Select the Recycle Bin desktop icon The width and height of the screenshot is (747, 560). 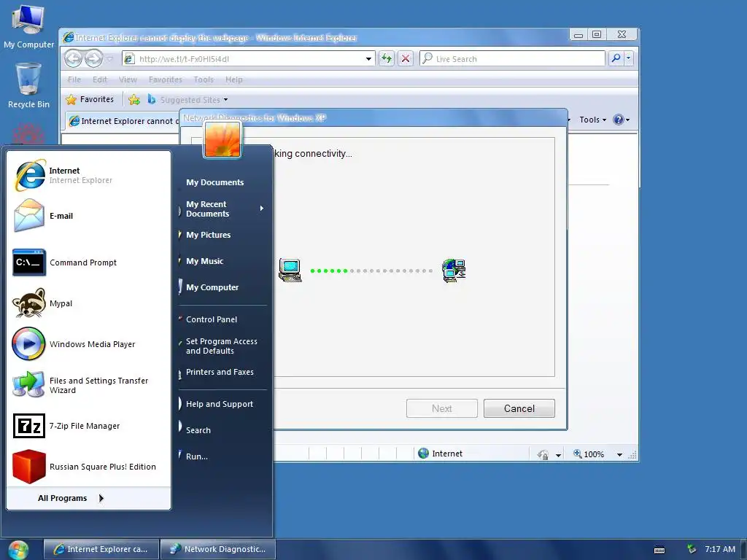28,86
